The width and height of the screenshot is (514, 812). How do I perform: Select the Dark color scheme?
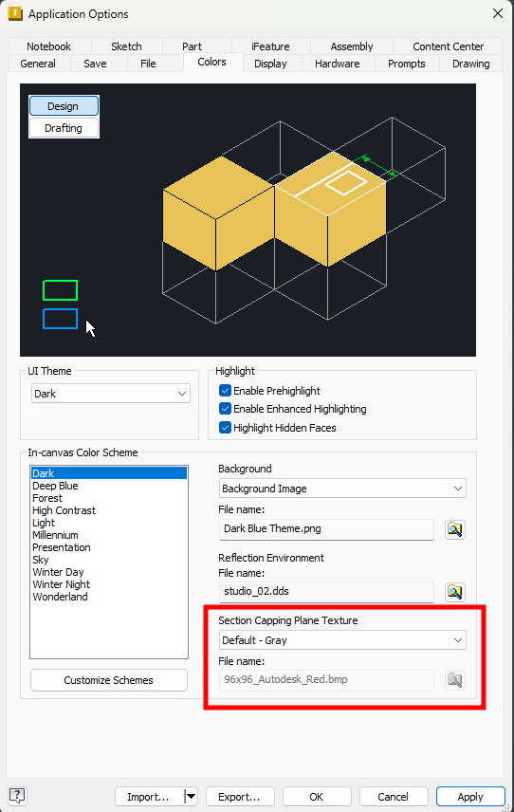click(x=109, y=473)
